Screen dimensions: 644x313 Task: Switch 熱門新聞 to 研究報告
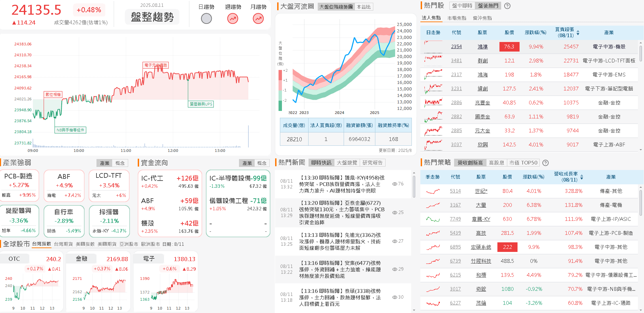(x=373, y=162)
